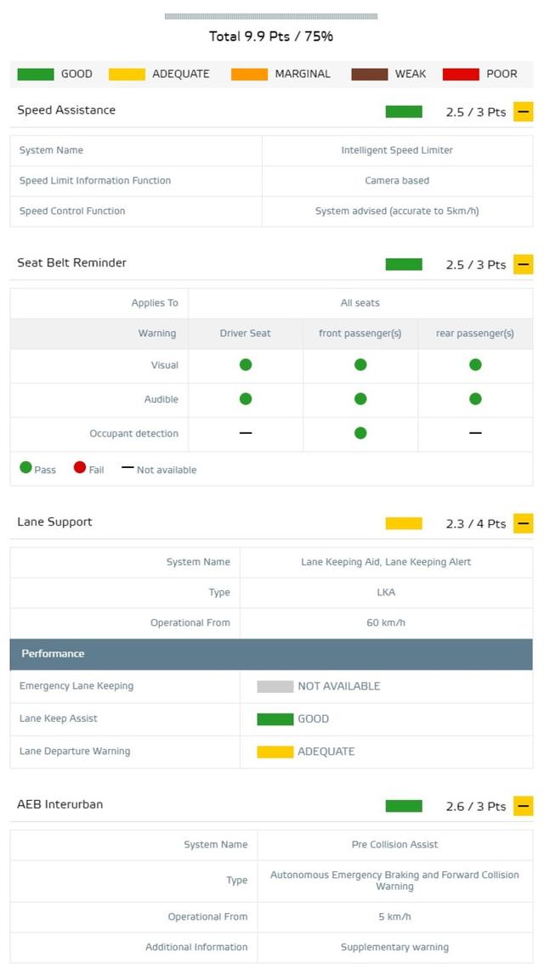Click rear passenger Visual pass dot

click(x=476, y=364)
